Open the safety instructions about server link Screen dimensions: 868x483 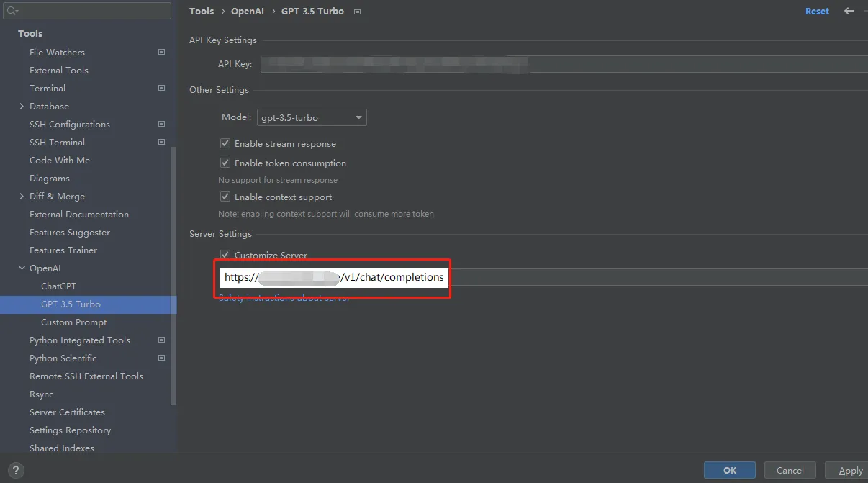tap(284, 298)
